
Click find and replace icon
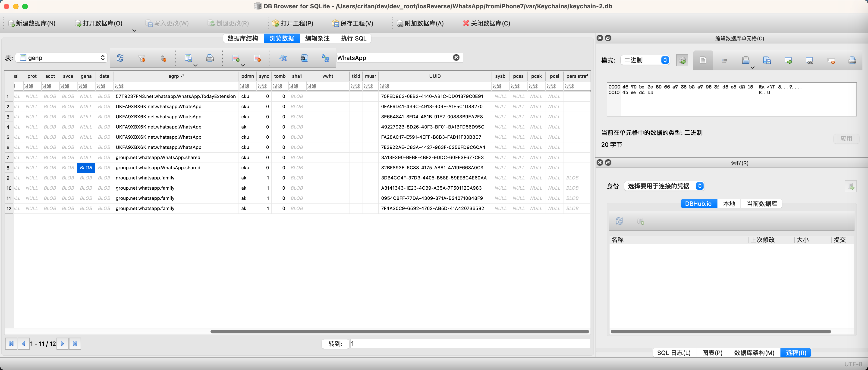(x=326, y=58)
